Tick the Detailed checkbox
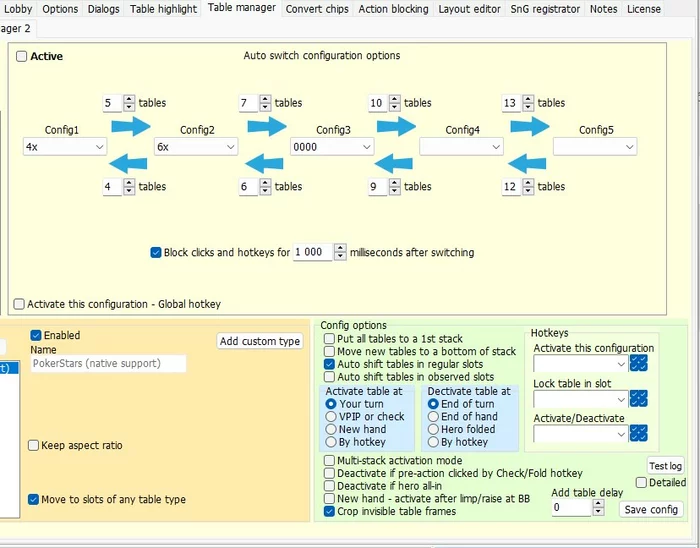The image size is (700, 548). (x=641, y=482)
